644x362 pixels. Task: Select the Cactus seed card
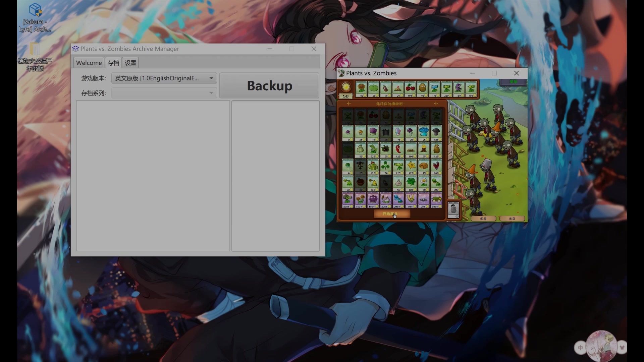(373, 166)
